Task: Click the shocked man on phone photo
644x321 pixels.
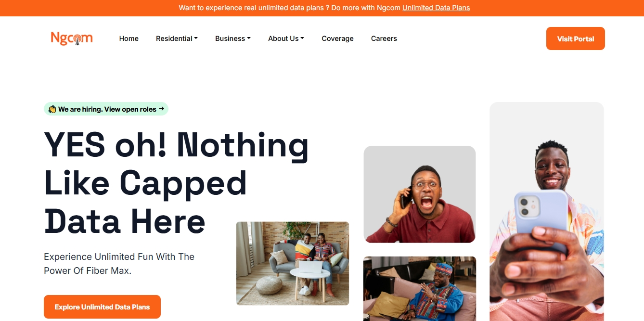Action: pos(420,194)
